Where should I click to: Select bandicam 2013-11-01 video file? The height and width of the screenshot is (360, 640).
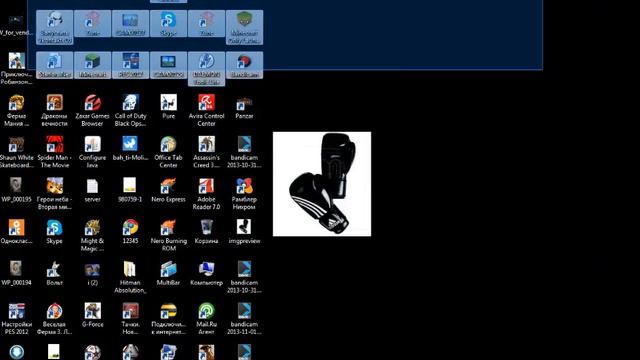[x=244, y=319]
